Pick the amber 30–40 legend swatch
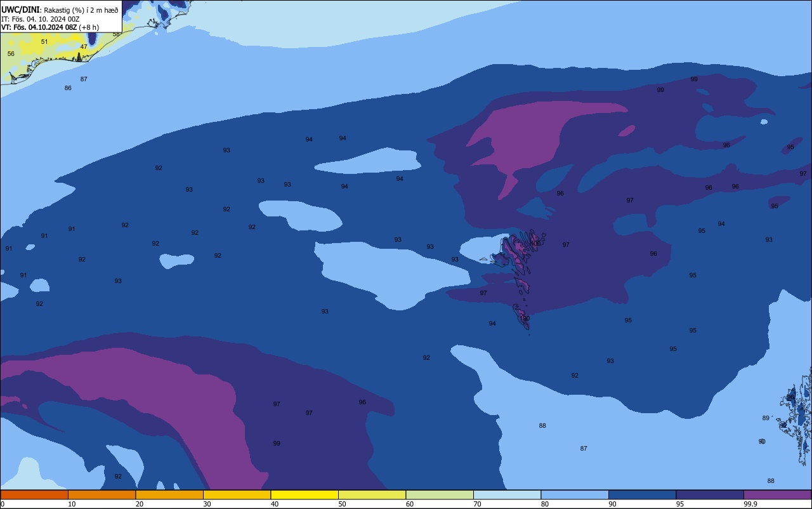The height and width of the screenshot is (509, 812). coord(237,494)
